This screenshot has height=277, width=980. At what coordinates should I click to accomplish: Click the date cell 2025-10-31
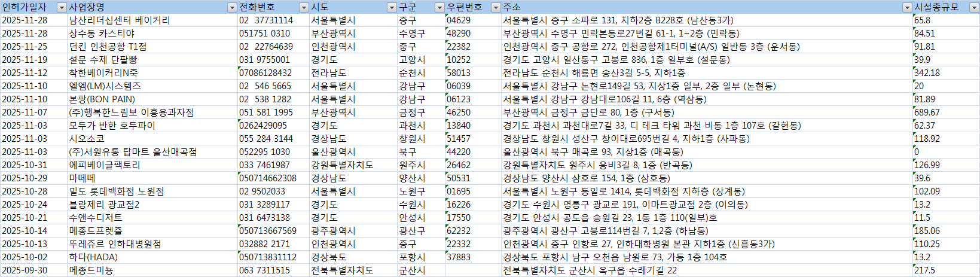coord(33,165)
